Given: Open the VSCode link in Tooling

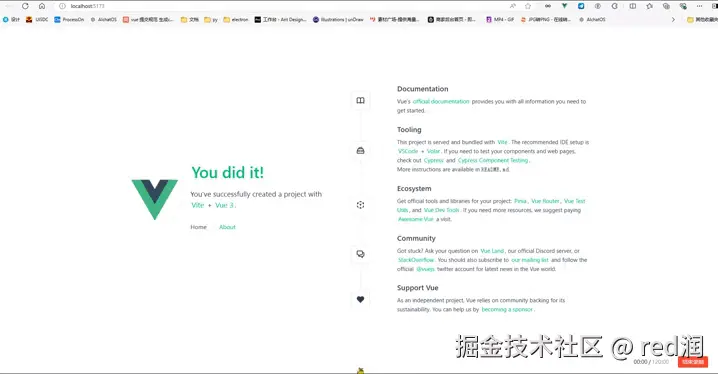Looking at the screenshot, I should (408, 151).
